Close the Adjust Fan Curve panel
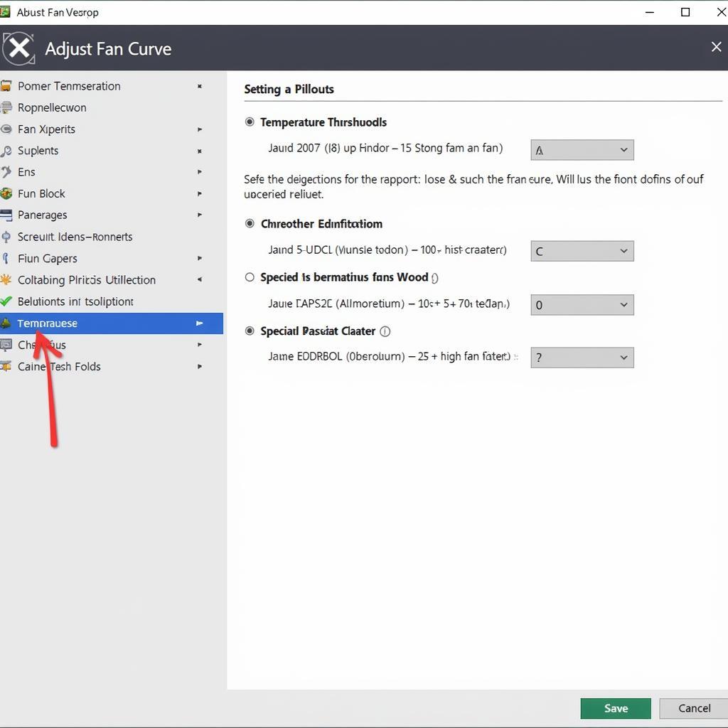Image resolution: width=728 pixels, height=728 pixels. (x=716, y=46)
